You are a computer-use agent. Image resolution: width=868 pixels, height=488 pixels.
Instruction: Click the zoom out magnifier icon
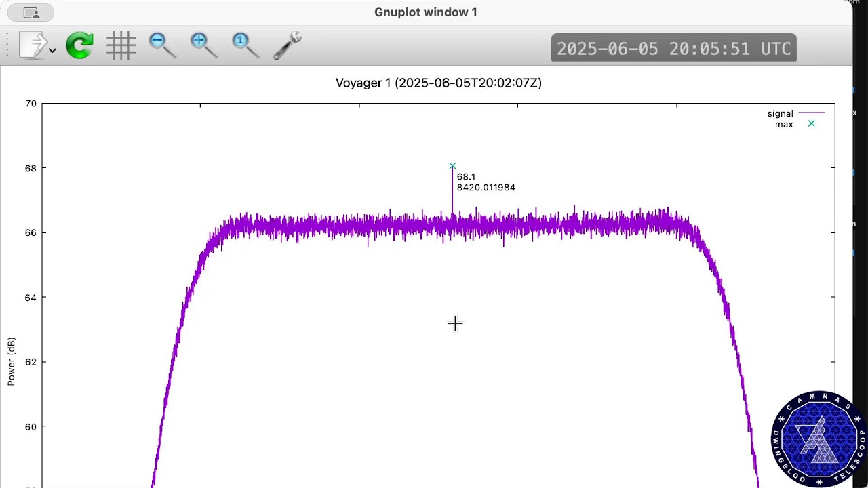click(163, 45)
